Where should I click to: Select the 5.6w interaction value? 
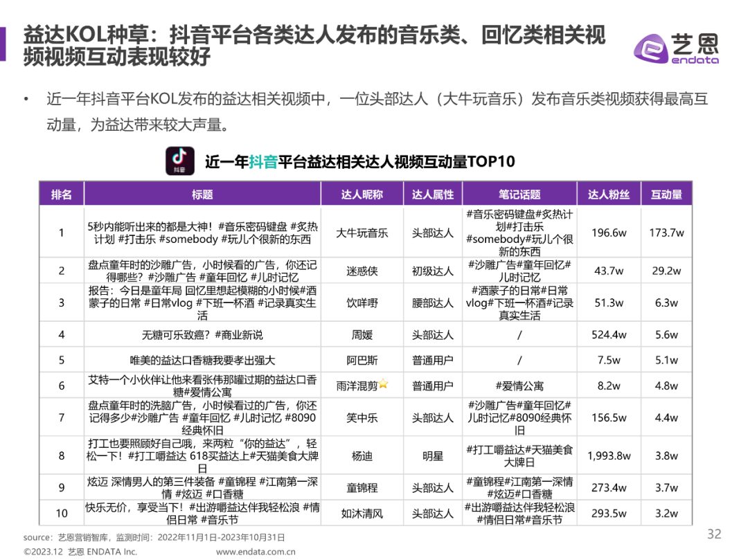click(666, 334)
